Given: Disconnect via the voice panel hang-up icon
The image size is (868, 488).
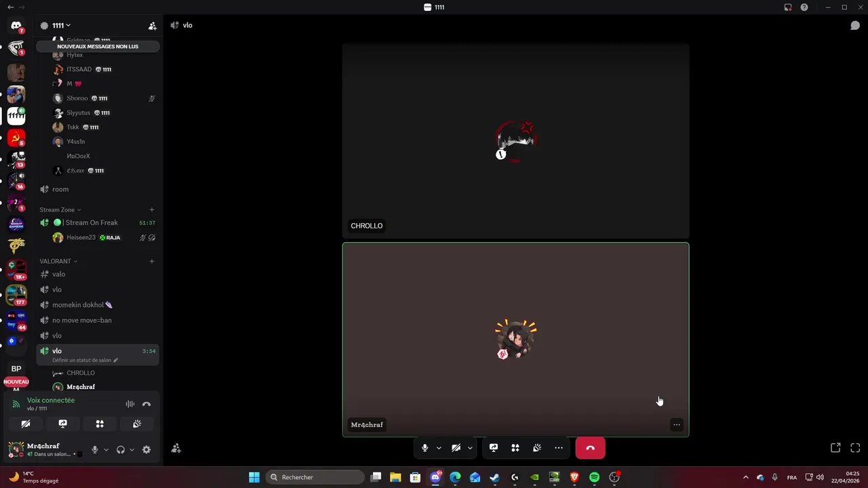Looking at the screenshot, I should pos(146,404).
